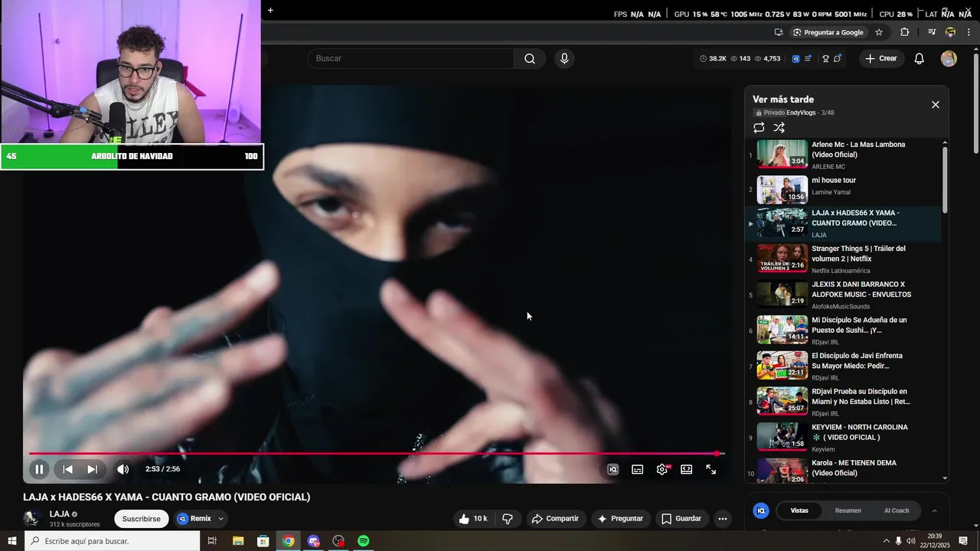Play KEYVIEM - NORTH CAROLINA video
The height and width of the screenshot is (551, 980).
pyautogui.click(x=842, y=437)
